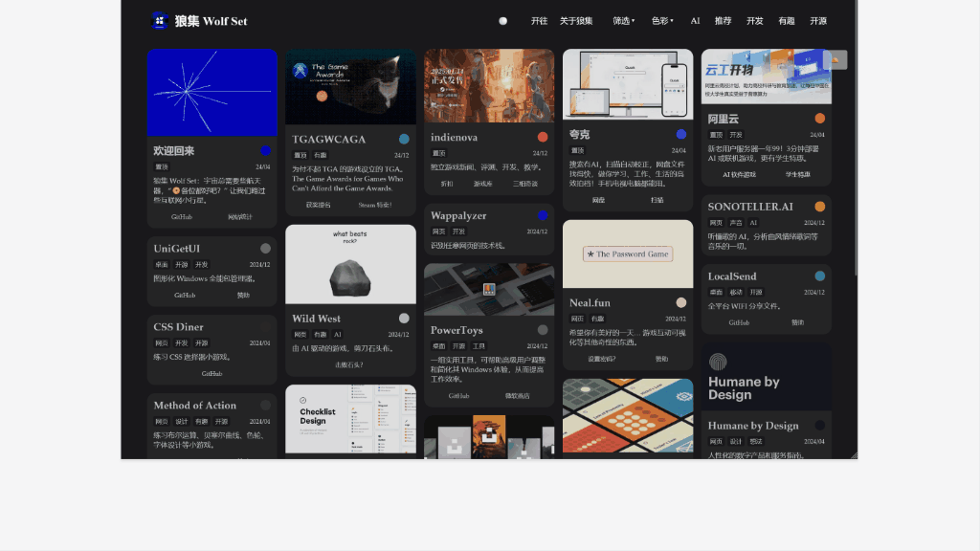Open 获奖提名 link in TGAGWCAGA card
Image resolution: width=980 pixels, height=551 pixels.
click(318, 205)
